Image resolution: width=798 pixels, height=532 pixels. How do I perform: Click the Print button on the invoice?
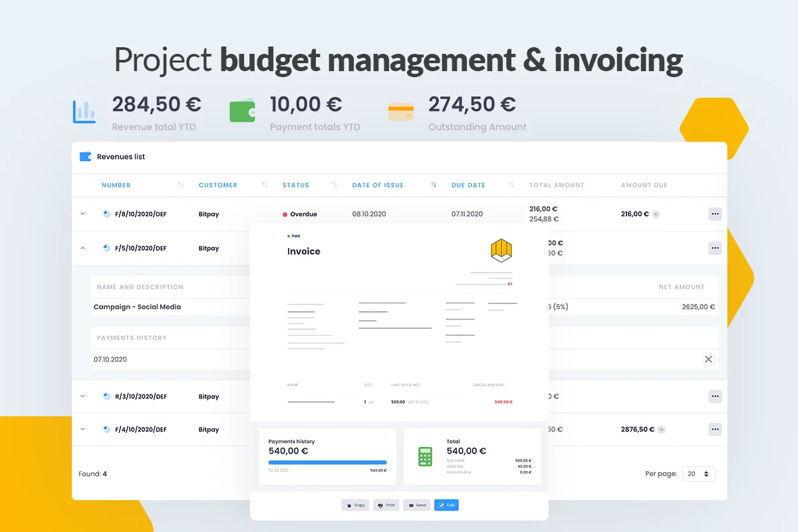click(x=386, y=505)
